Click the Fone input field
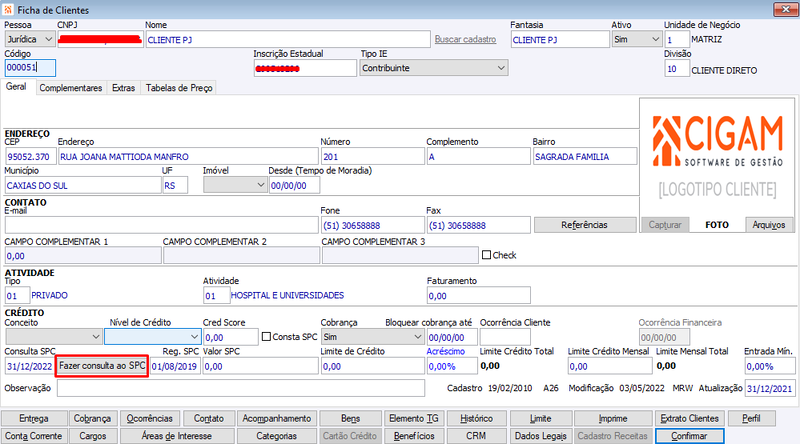This screenshot has height=444, width=800. point(373,225)
